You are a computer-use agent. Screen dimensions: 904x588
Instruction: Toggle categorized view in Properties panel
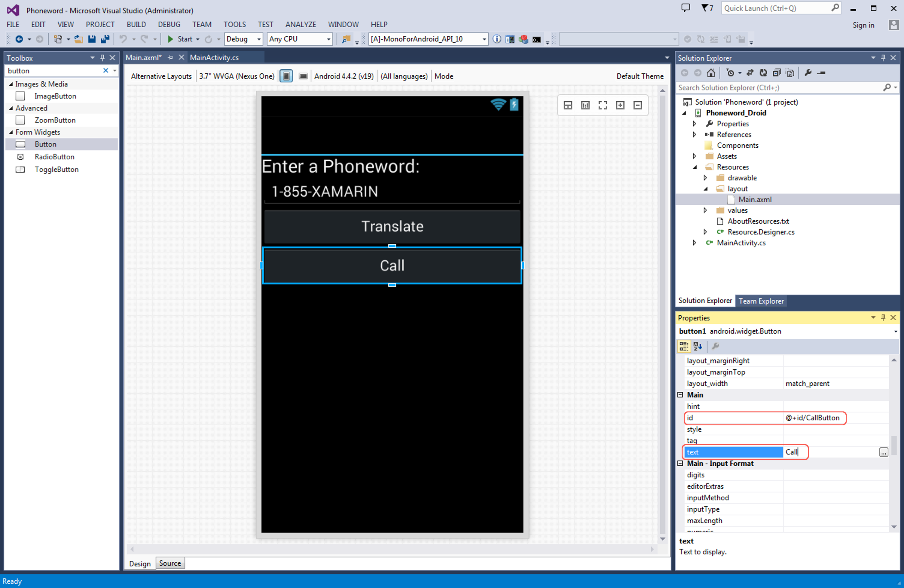[x=684, y=346]
